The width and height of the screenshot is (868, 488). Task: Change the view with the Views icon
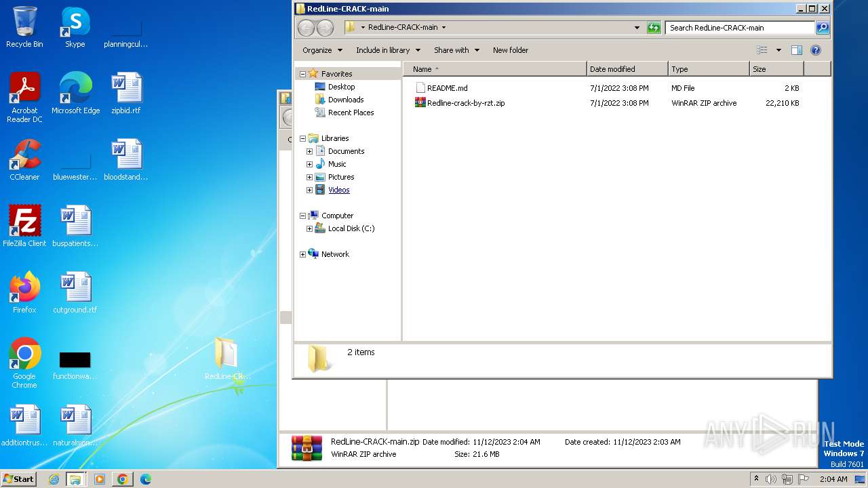[762, 50]
